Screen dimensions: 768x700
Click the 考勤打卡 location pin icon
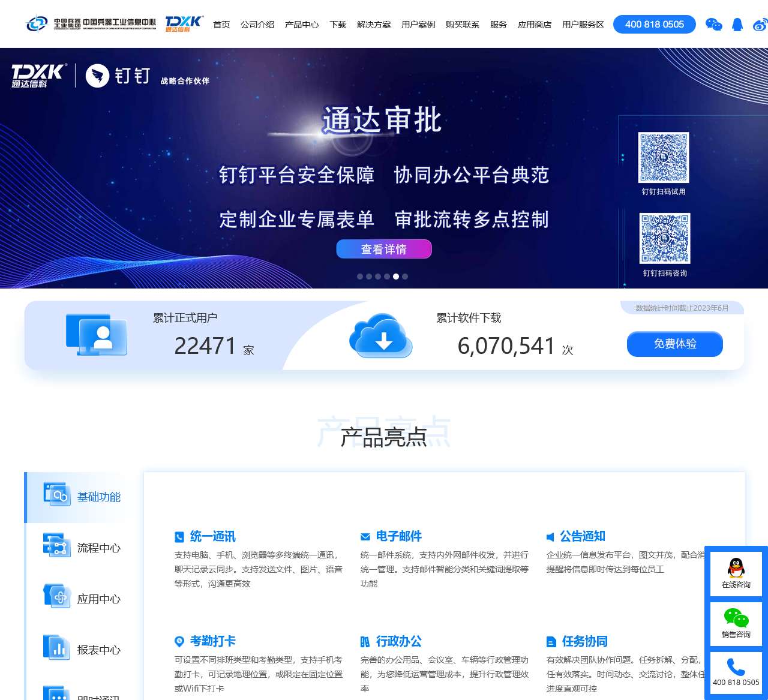179,641
